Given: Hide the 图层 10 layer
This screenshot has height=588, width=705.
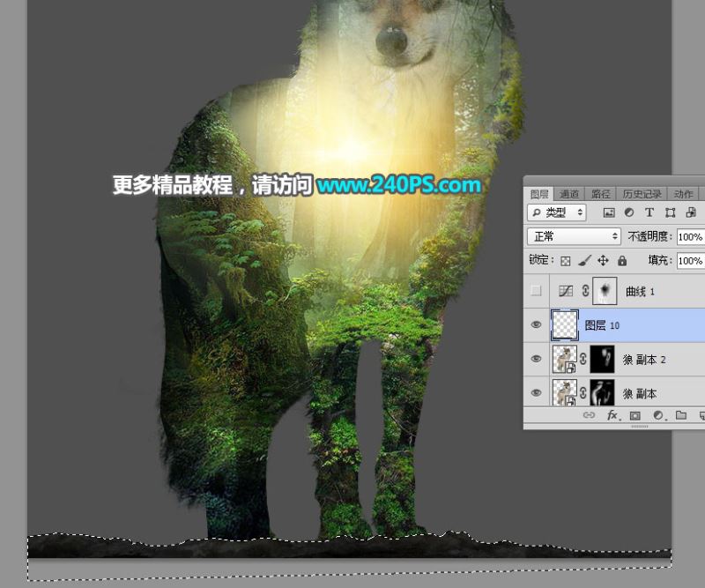Looking at the screenshot, I should click(536, 324).
